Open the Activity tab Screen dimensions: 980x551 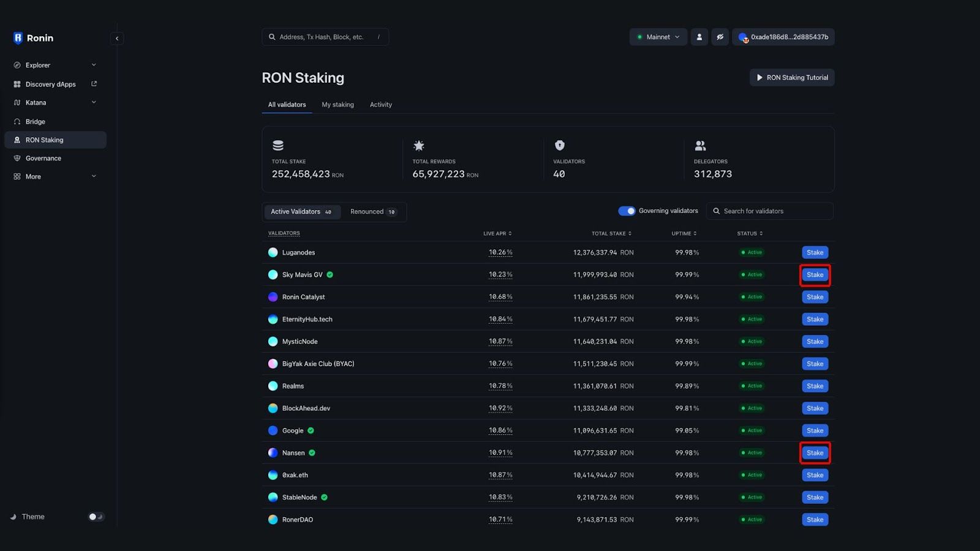[x=381, y=105]
